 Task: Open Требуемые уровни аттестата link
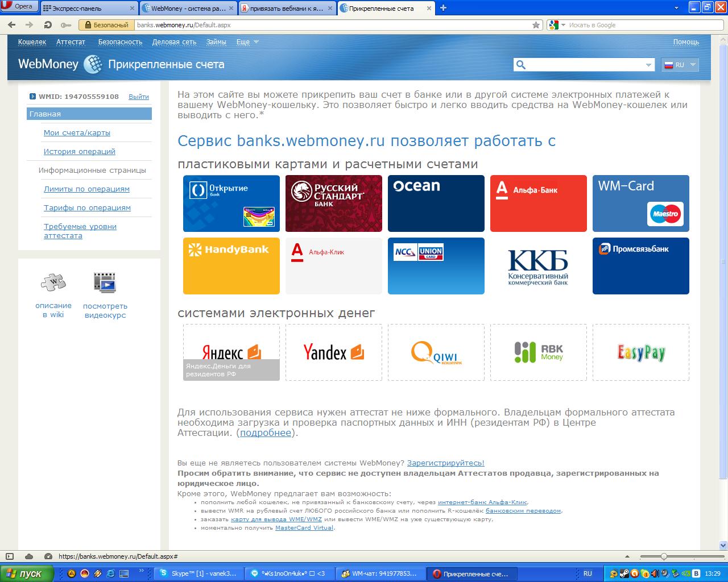[80, 231]
